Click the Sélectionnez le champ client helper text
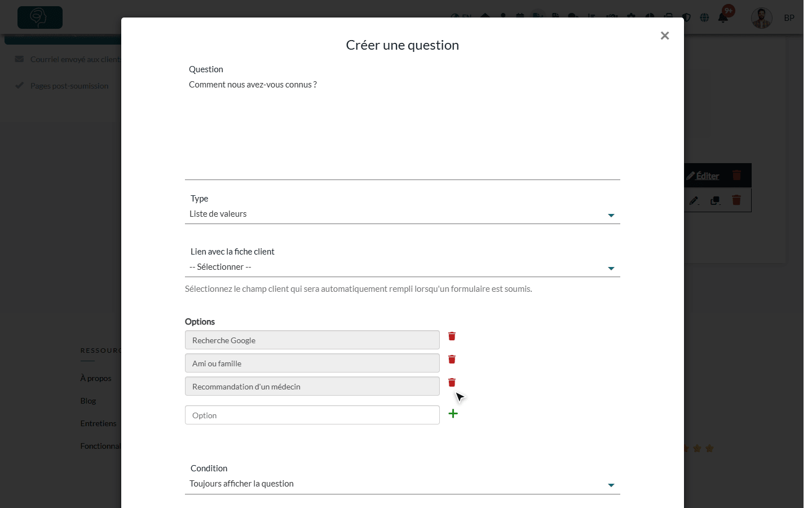The image size is (812, 508). pos(359,289)
